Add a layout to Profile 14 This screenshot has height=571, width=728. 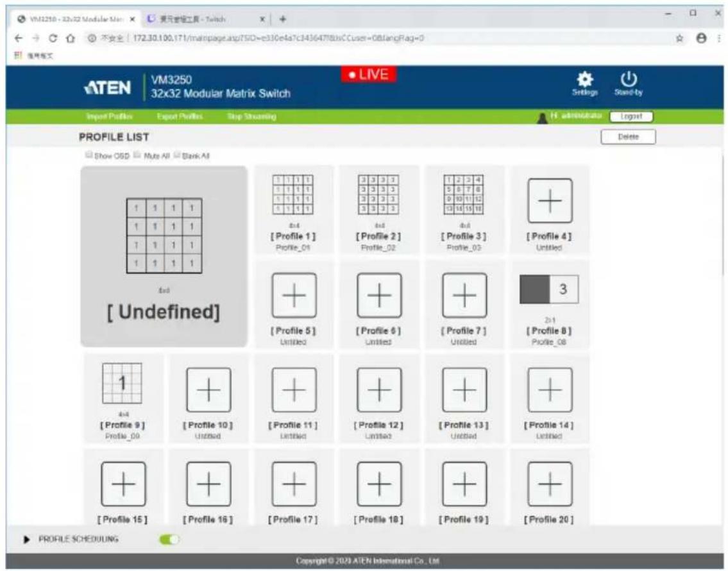[x=550, y=390]
